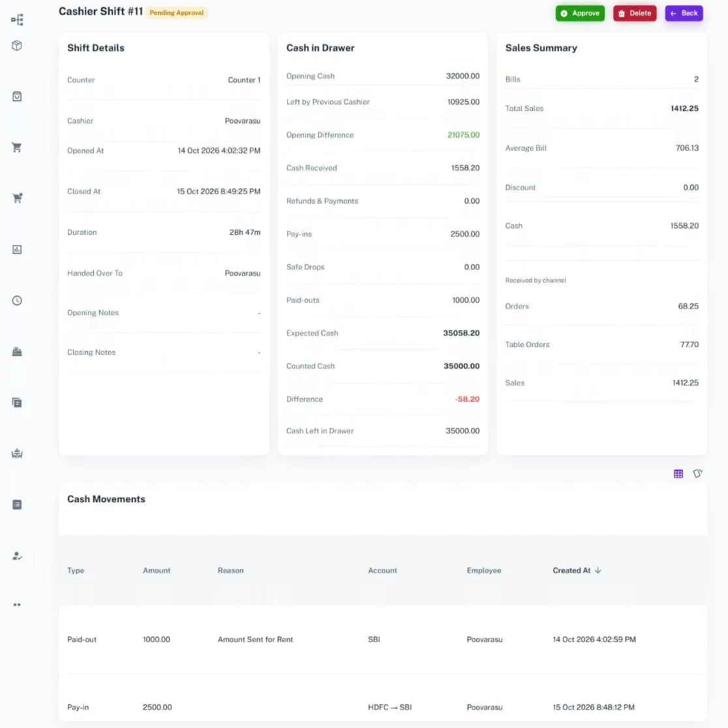Click the Closed At timestamp value
The width and height of the screenshot is (728, 728).
(219, 191)
